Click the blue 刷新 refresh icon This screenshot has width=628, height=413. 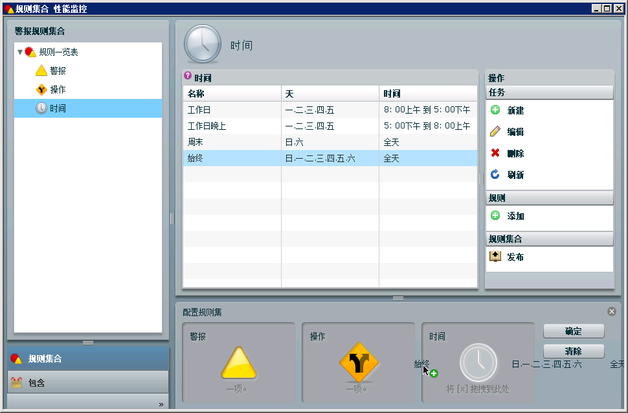tap(495, 174)
